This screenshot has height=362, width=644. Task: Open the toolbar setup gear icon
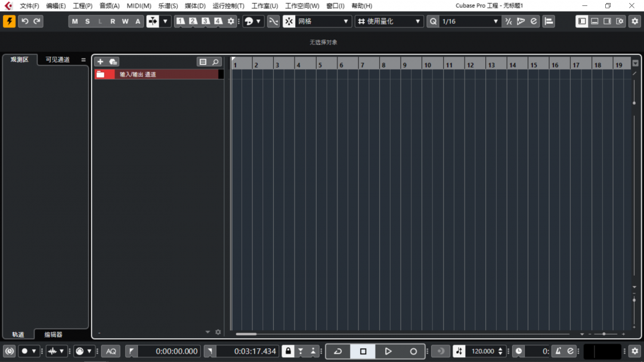(634, 21)
